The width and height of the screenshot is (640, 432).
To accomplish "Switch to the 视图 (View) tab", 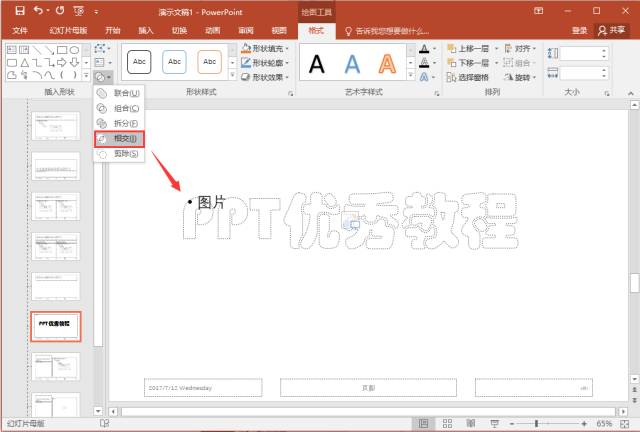I will tap(279, 30).
